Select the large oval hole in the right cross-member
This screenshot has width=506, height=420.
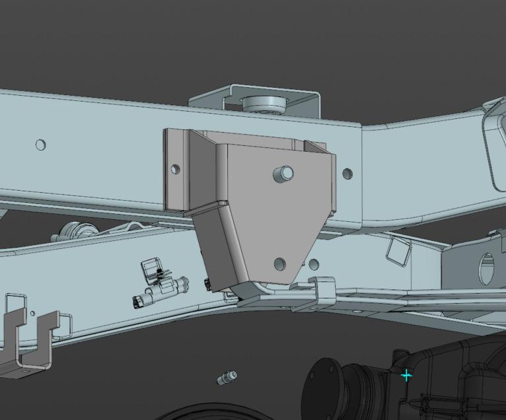coord(487,267)
